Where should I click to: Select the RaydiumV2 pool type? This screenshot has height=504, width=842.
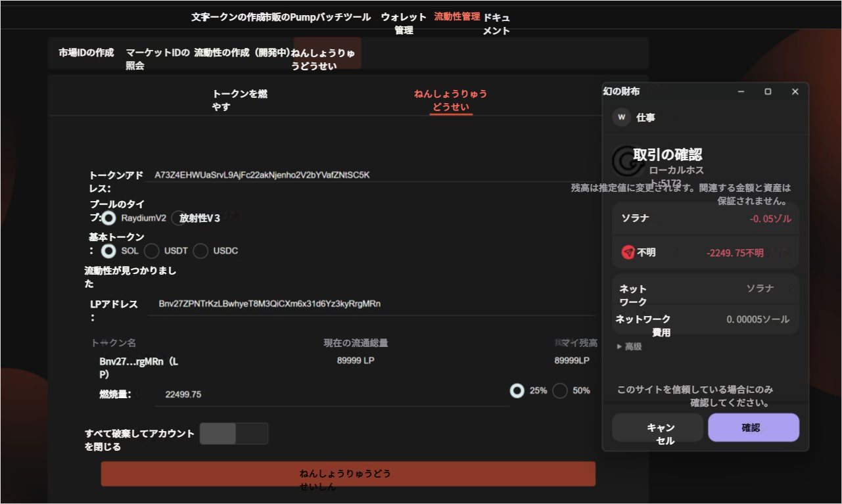coord(109,218)
